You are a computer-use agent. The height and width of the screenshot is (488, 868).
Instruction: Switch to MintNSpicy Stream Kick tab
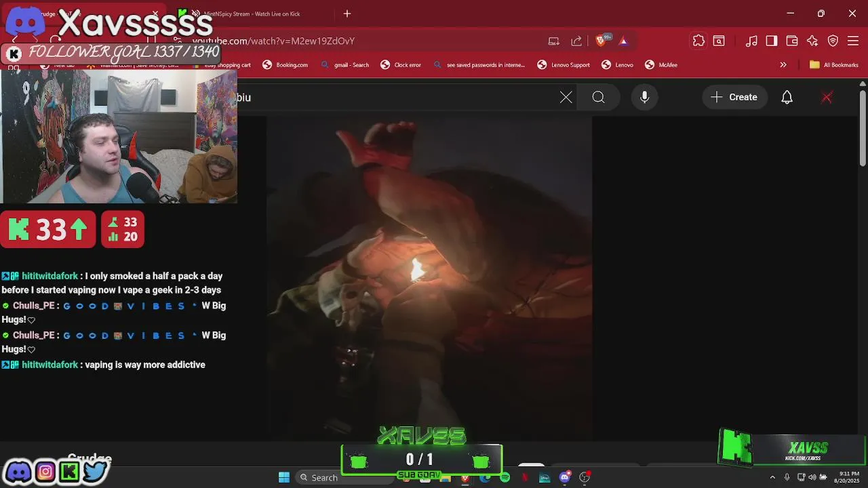coord(252,14)
